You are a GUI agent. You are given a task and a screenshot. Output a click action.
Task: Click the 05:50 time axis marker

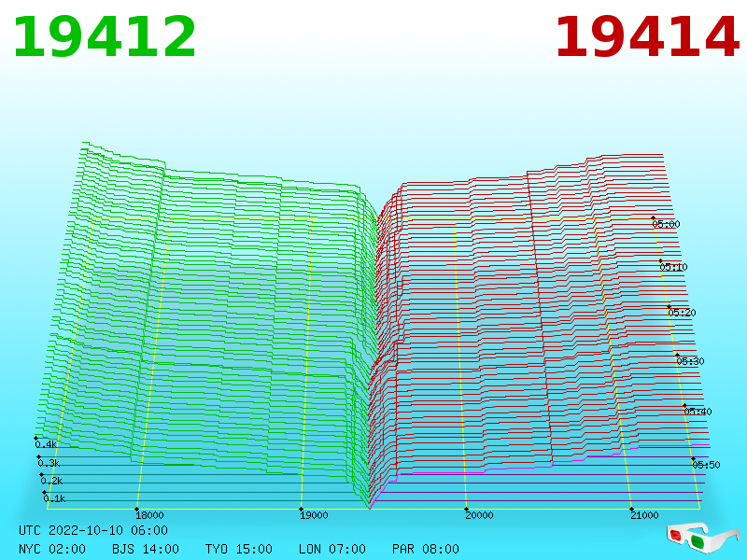[706, 465]
